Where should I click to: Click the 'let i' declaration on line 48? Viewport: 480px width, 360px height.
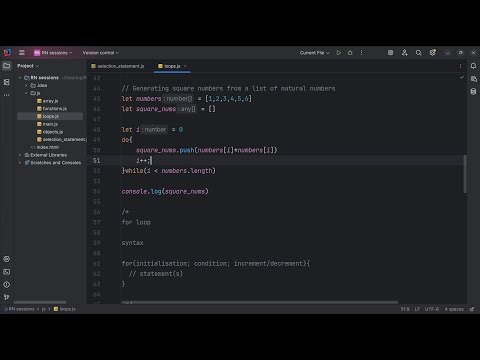131,130
